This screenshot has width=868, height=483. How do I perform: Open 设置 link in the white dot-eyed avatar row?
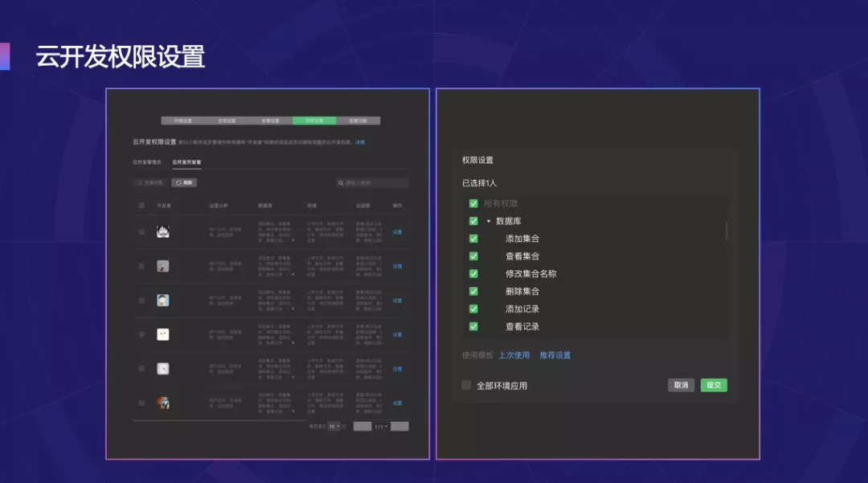tap(398, 335)
